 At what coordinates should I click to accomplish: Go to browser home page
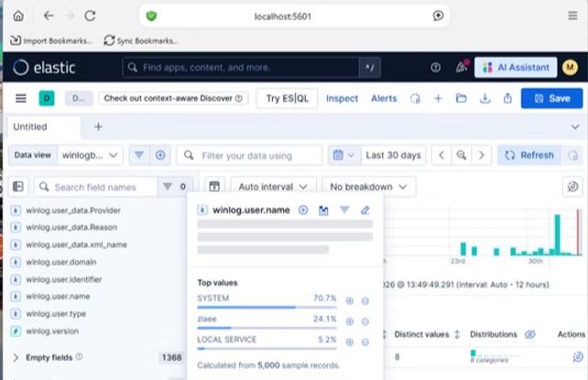click(x=18, y=16)
